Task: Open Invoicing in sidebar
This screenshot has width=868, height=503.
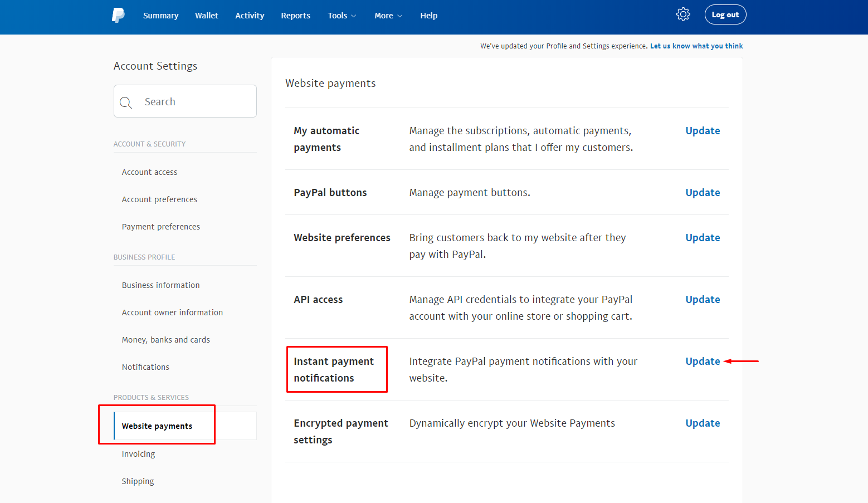Action: [138, 454]
